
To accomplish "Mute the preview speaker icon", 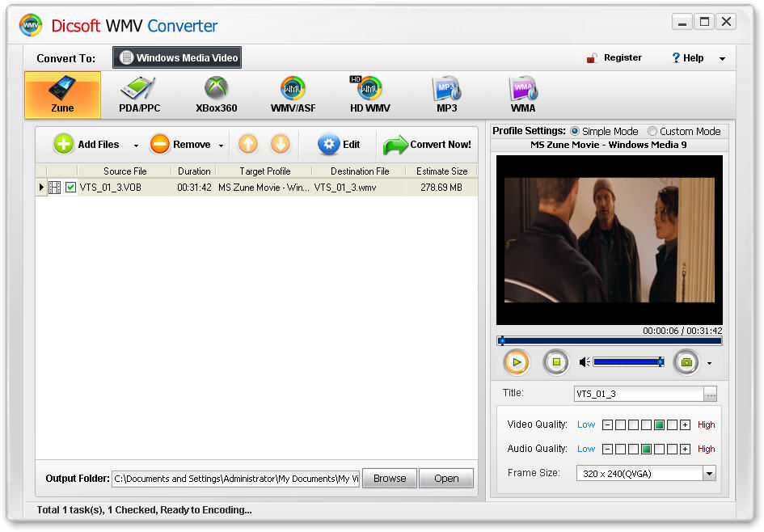I will click(x=585, y=362).
